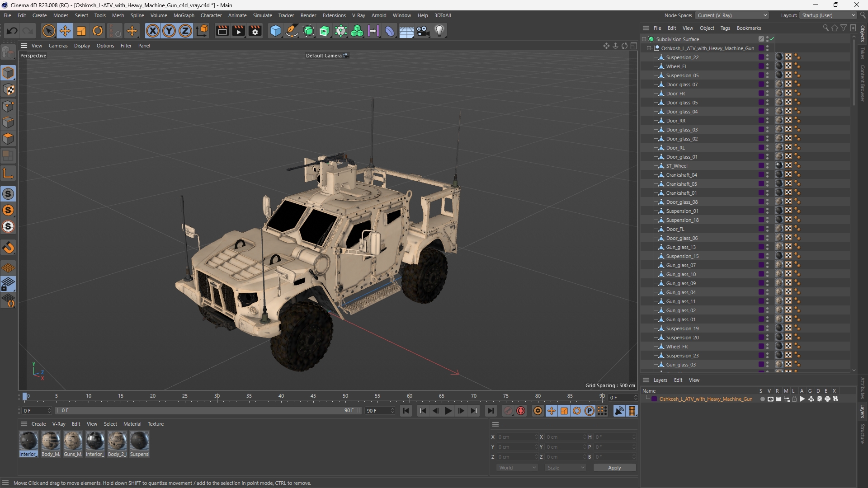This screenshot has width=868, height=488.
Task: Toggle Z axis lock
Action: (x=185, y=31)
